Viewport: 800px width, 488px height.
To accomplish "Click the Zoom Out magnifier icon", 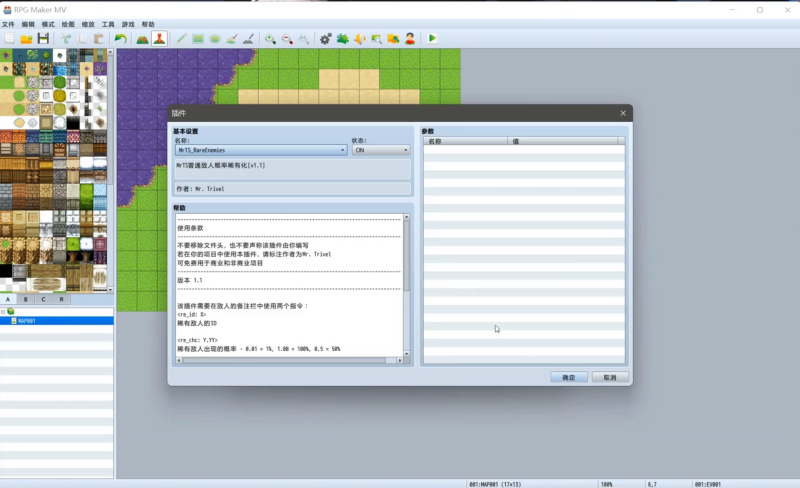I will (x=287, y=38).
